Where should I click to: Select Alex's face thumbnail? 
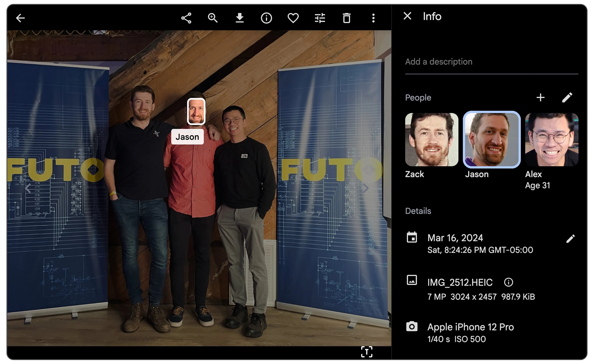(x=552, y=140)
